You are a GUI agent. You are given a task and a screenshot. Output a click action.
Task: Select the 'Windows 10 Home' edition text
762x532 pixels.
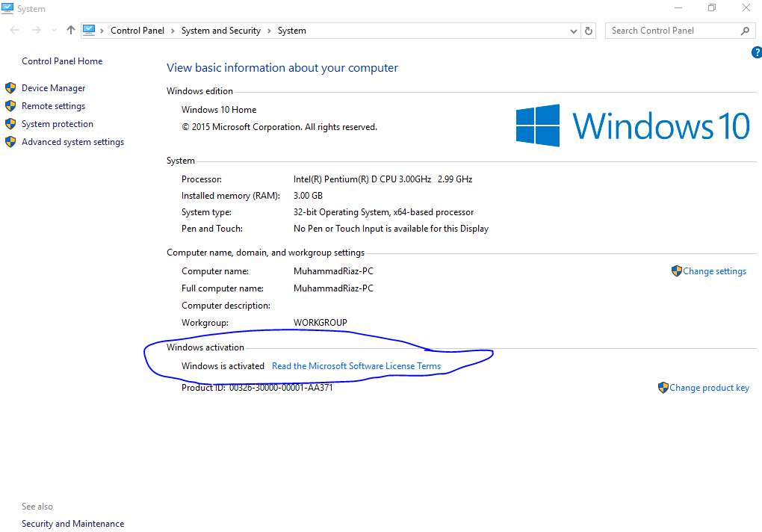point(219,110)
